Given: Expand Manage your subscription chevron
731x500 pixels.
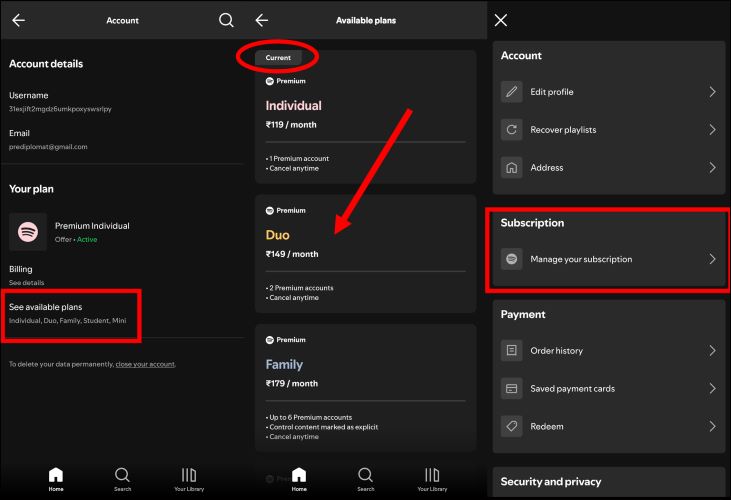Looking at the screenshot, I should pos(712,259).
